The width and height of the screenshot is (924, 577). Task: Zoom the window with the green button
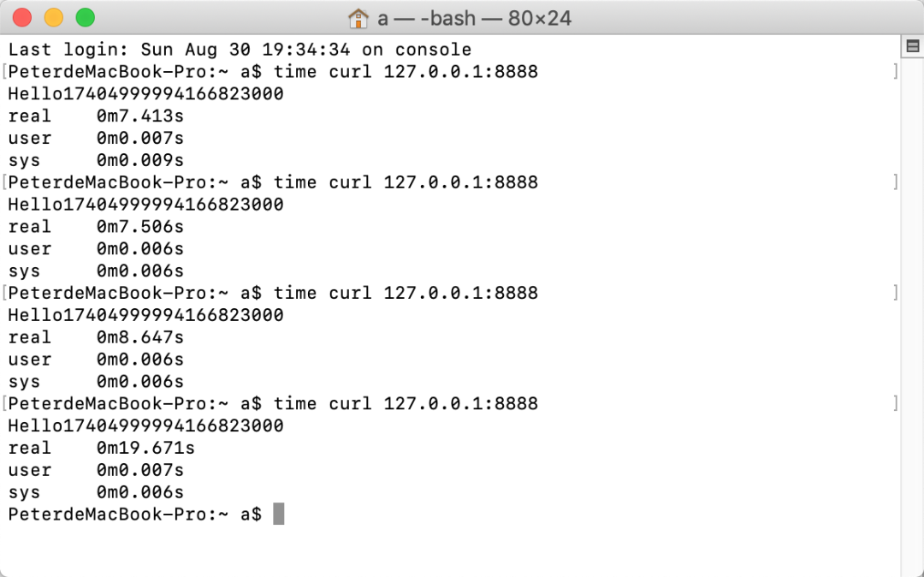pos(86,18)
